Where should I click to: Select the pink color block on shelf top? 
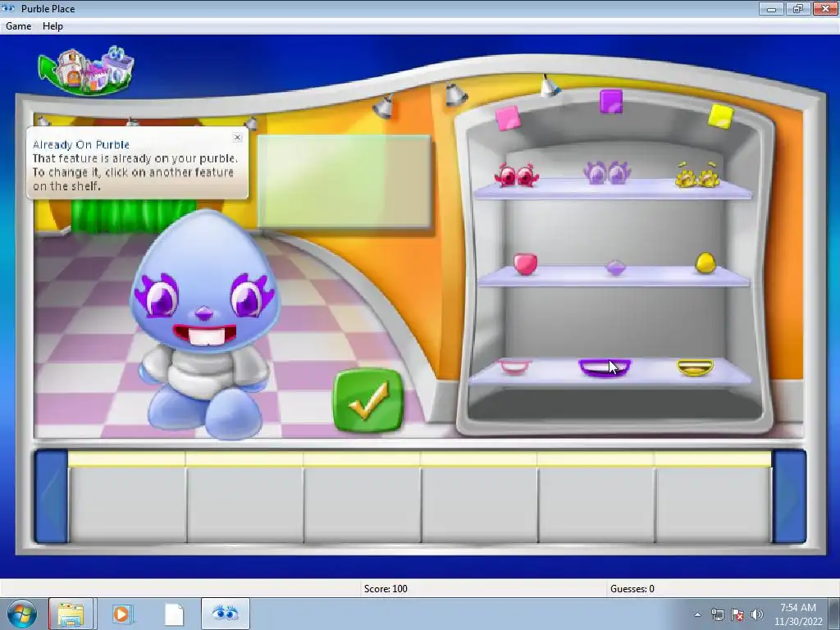pos(507,118)
